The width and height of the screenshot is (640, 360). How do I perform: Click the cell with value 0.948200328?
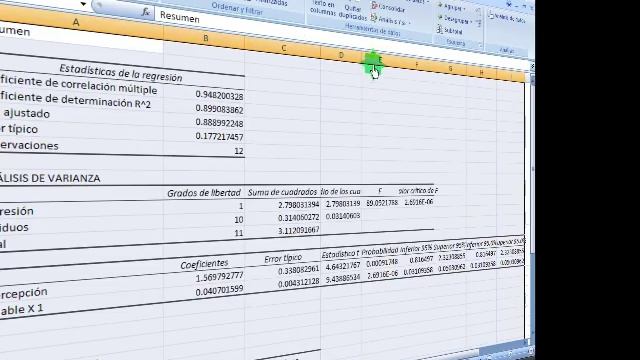pos(219,95)
